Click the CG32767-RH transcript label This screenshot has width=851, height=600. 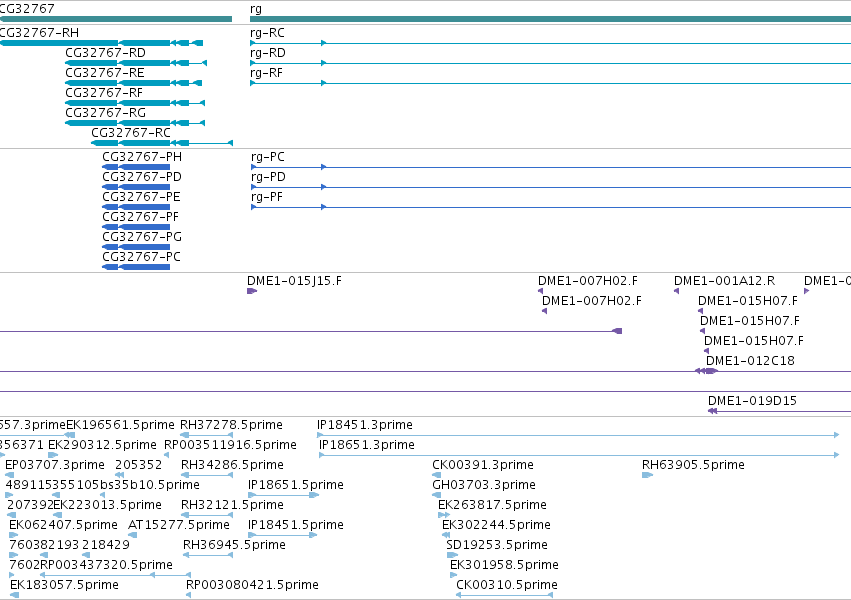pyautogui.click(x=39, y=33)
